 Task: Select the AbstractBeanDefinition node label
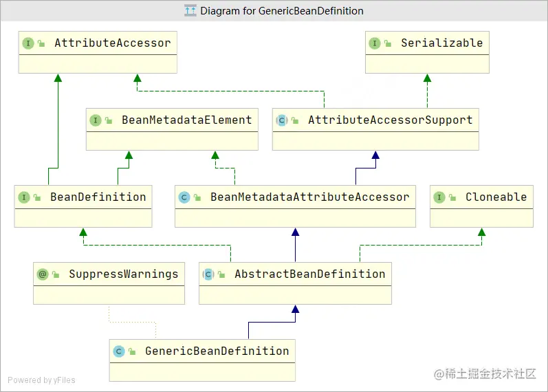309,274
